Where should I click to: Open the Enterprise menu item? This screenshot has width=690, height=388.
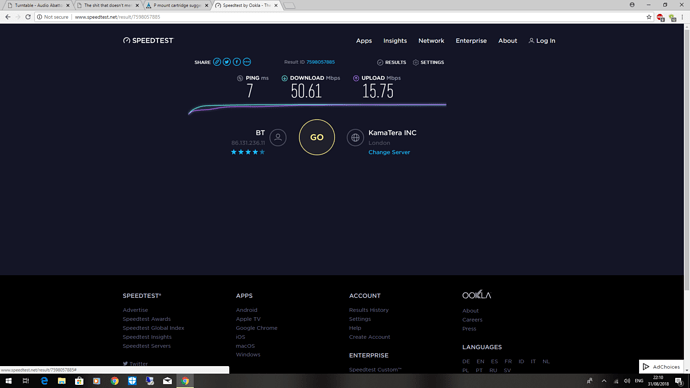(x=471, y=40)
